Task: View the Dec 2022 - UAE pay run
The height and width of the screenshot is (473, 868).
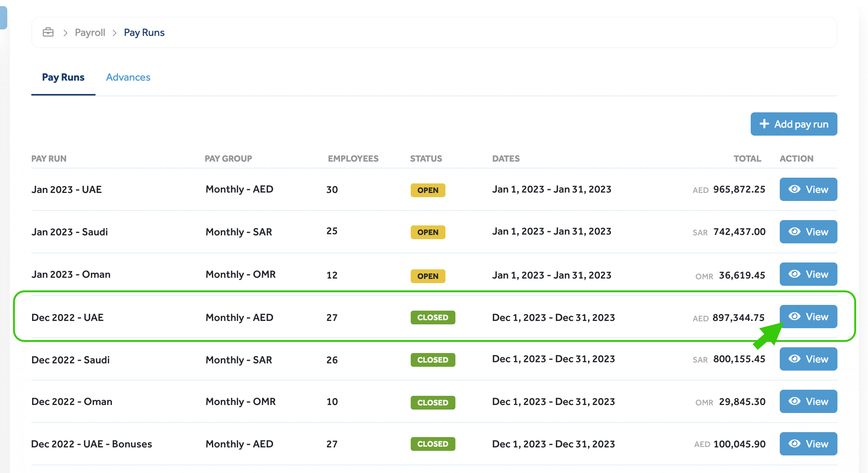Action: (x=808, y=316)
